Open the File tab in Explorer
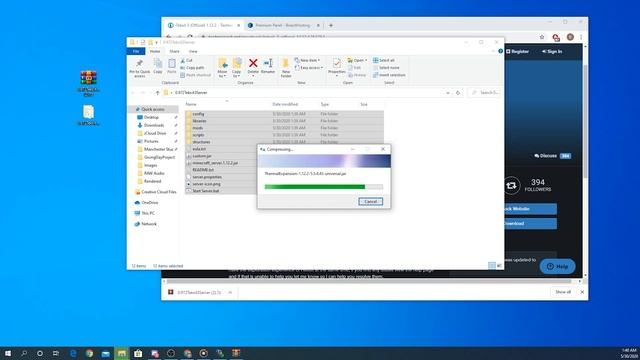640x360 pixels. tap(136, 51)
